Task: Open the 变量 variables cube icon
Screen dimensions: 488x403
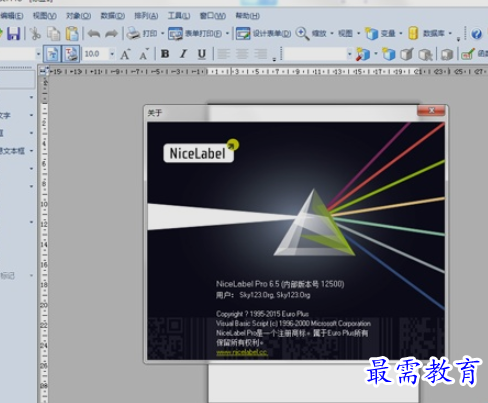Action: click(380, 34)
